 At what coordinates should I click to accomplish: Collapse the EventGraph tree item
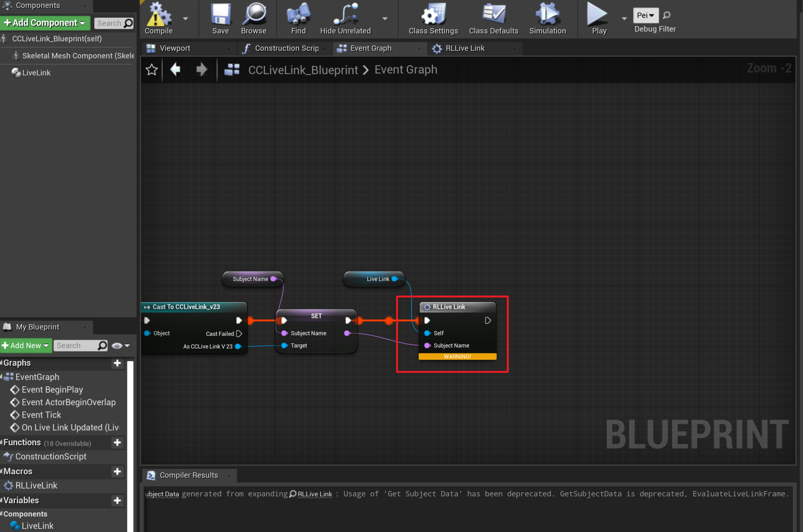(2, 376)
